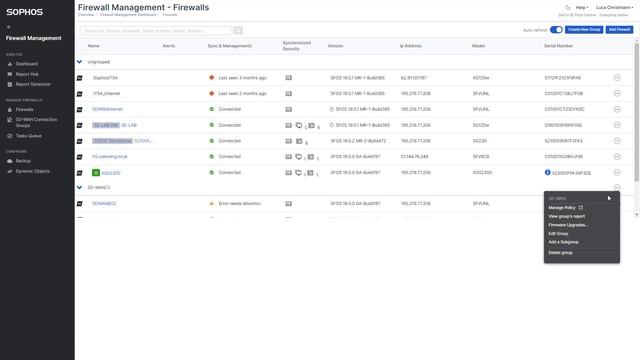The height and width of the screenshot is (360, 640).
Task: Click the back arrow above Firewall Management
Action: [x=9, y=27]
